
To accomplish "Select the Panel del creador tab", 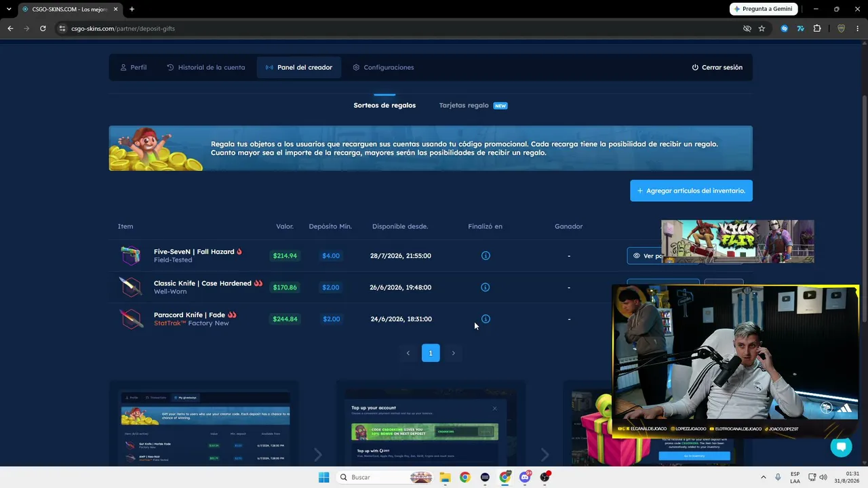I will click(x=299, y=68).
